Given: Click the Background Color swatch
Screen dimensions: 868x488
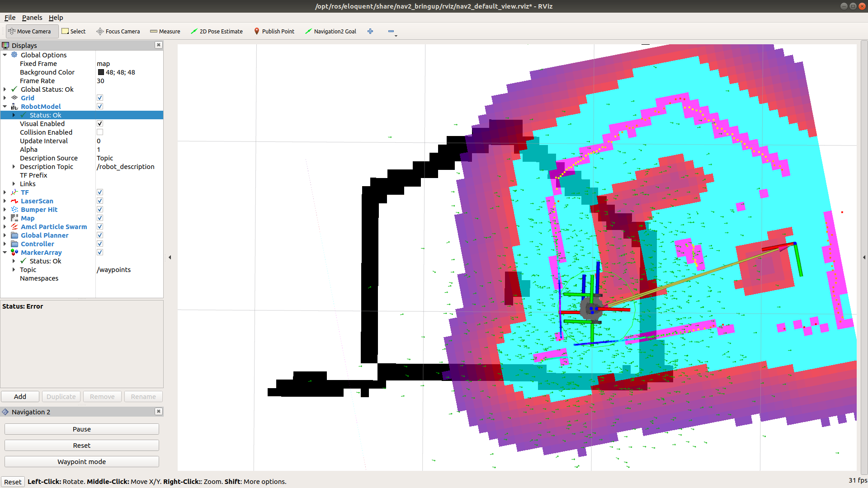Looking at the screenshot, I should coord(101,72).
